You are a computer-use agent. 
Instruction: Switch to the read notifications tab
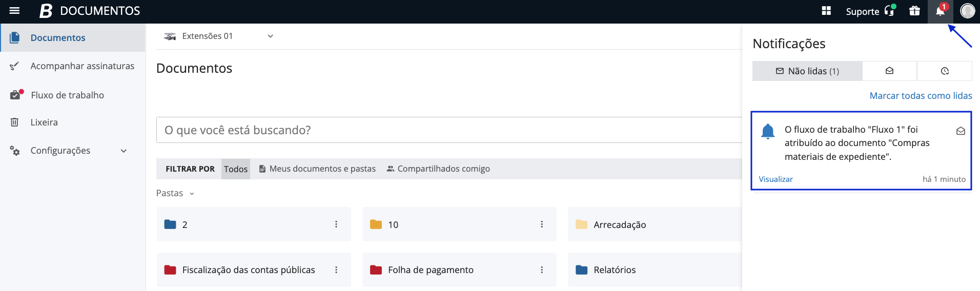[x=889, y=71]
